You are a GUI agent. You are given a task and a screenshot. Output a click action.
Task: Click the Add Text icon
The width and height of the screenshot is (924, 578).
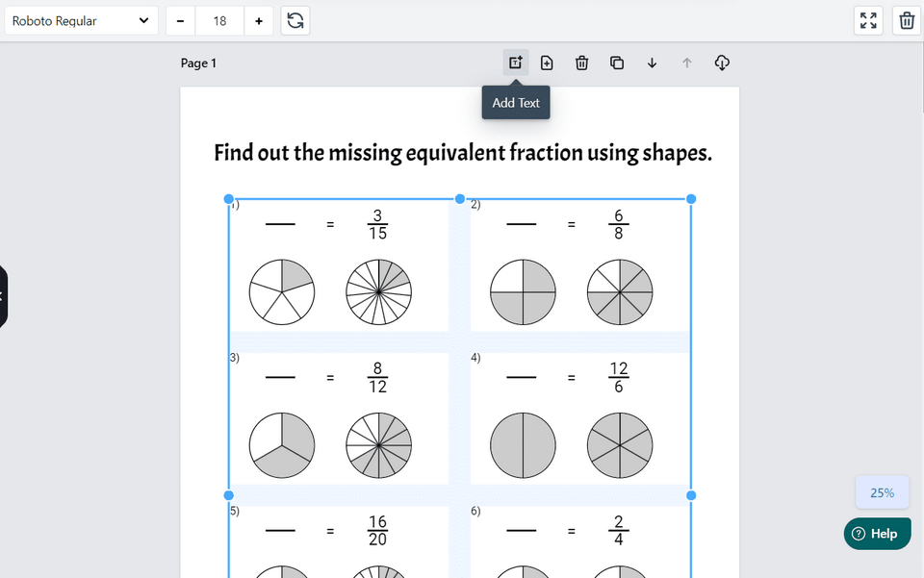(x=516, y=63)
